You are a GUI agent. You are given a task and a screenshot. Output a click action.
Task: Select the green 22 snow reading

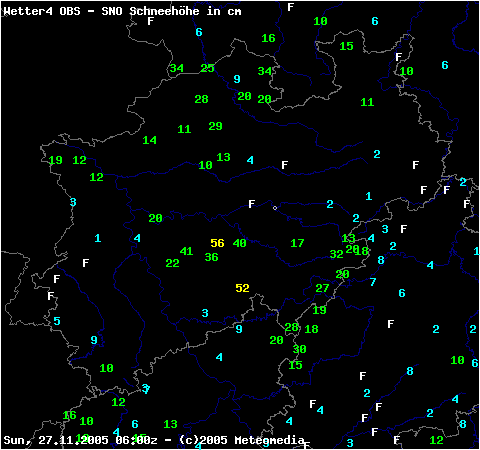(172, 263)
